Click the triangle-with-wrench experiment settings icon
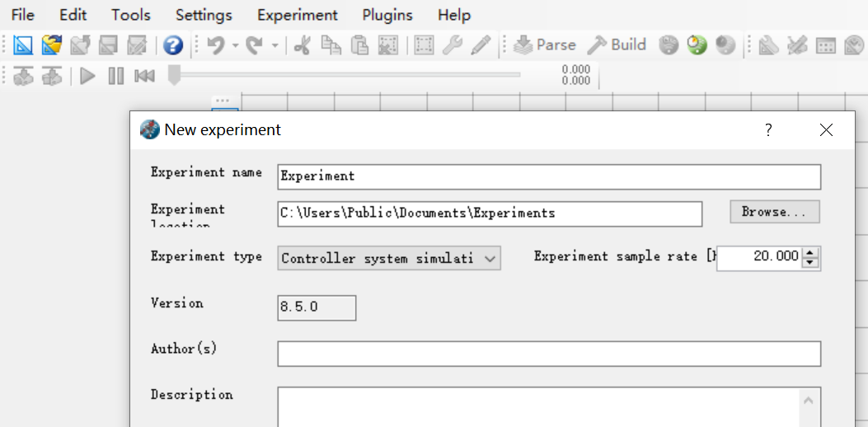868x427 pixels. tap(768, 45)
